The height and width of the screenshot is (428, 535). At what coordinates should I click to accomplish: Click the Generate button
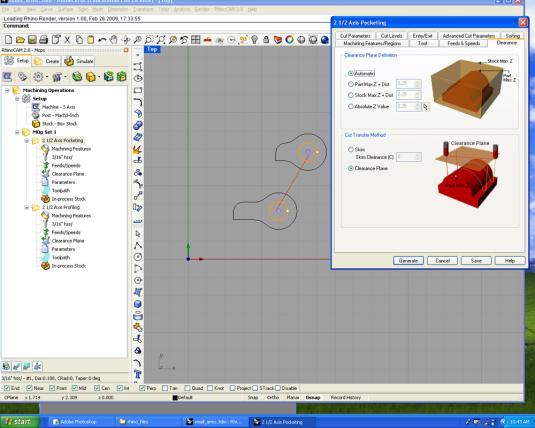(408, 261)
